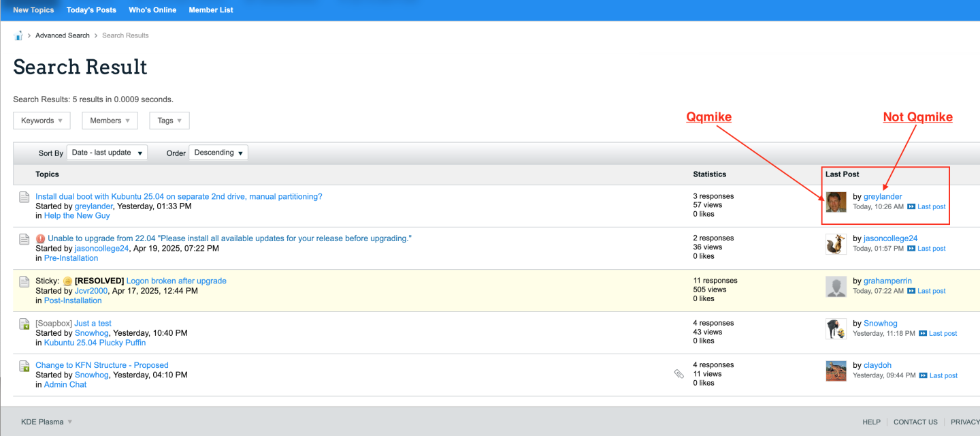Open the Sort By 'Date - last update' dropdown
Screen dimensions: 980x436
(x=108, y=153)
